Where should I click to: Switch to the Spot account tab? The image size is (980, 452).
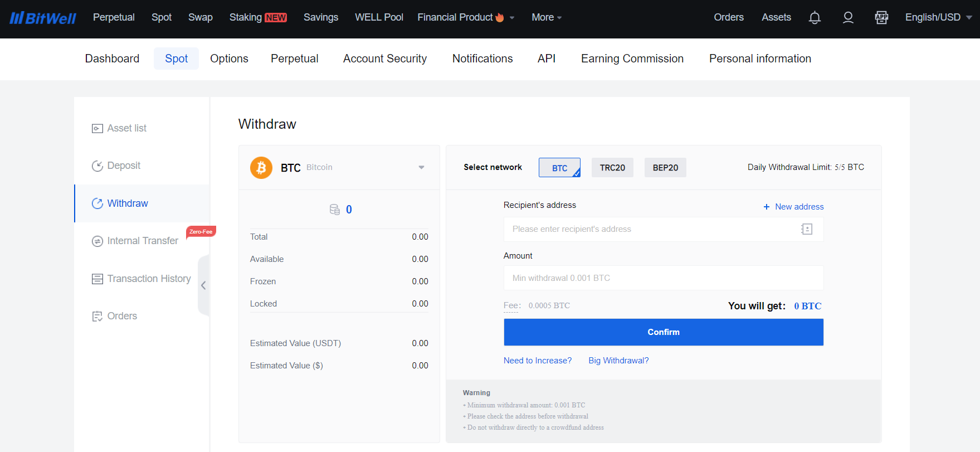pyautogui.click(x=176, y=59)
